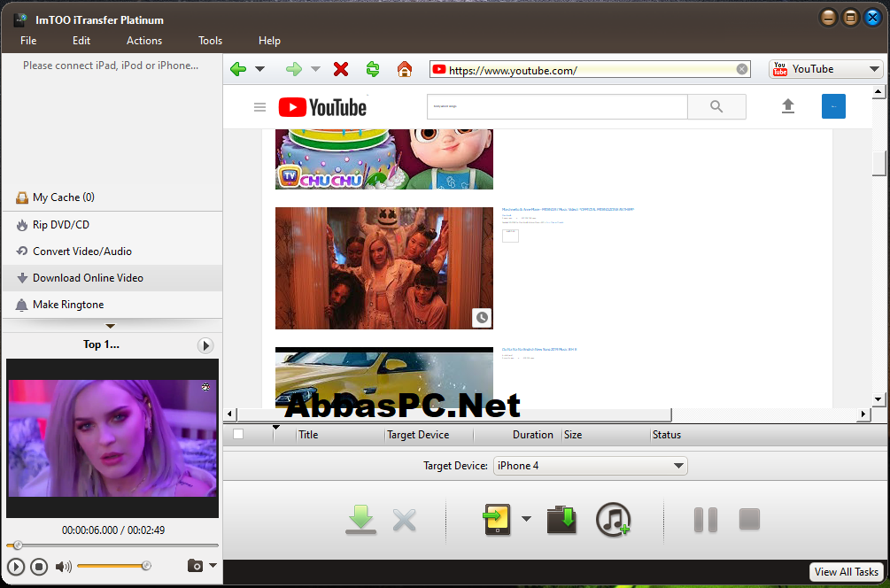
Task: Open the Marshmello video thumbnail
Action: tap(384, 268)
